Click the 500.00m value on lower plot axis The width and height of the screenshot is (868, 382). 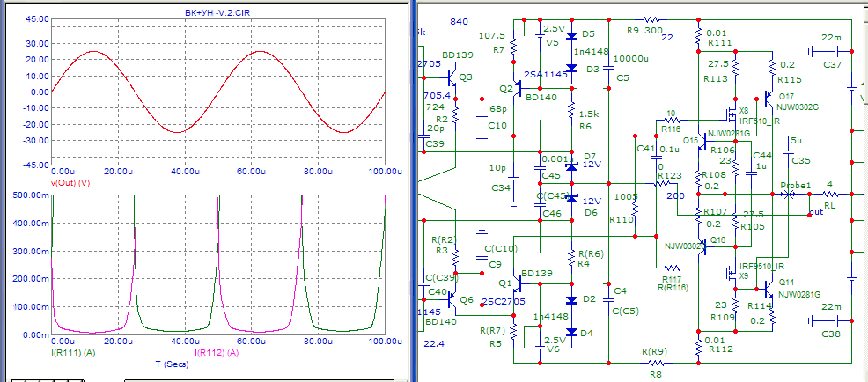(31, 195)
